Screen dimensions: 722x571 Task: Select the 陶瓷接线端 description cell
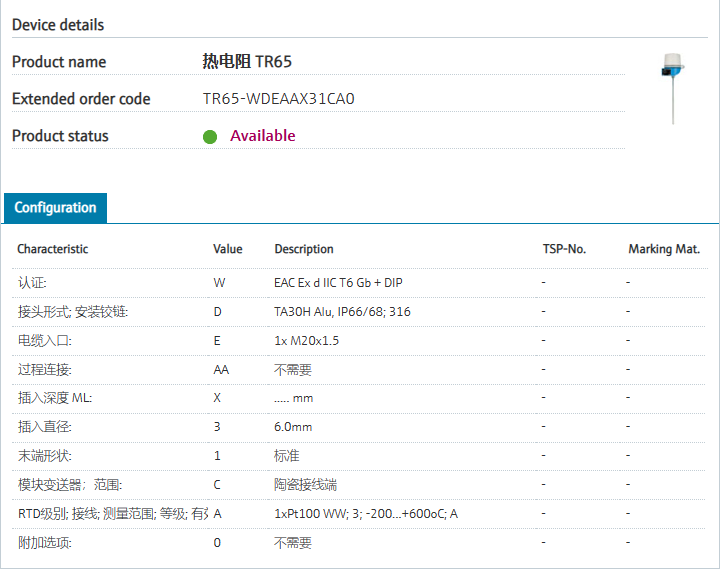coord(305,485)
